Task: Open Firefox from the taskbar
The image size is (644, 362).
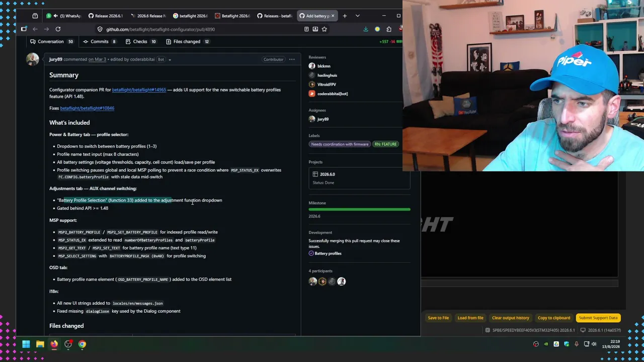Action: [54, 344]
